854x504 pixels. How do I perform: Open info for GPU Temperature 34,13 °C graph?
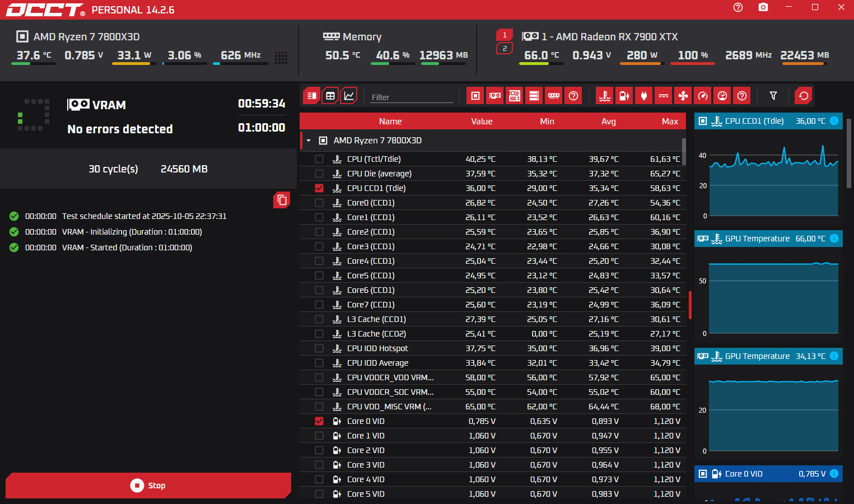click(x=834, y=356)
